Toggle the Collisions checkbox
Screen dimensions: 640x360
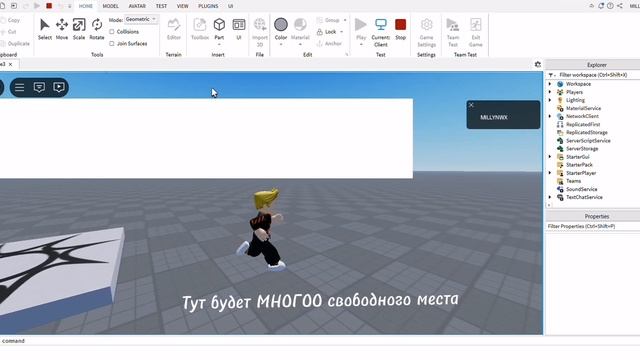pos(112,31)
